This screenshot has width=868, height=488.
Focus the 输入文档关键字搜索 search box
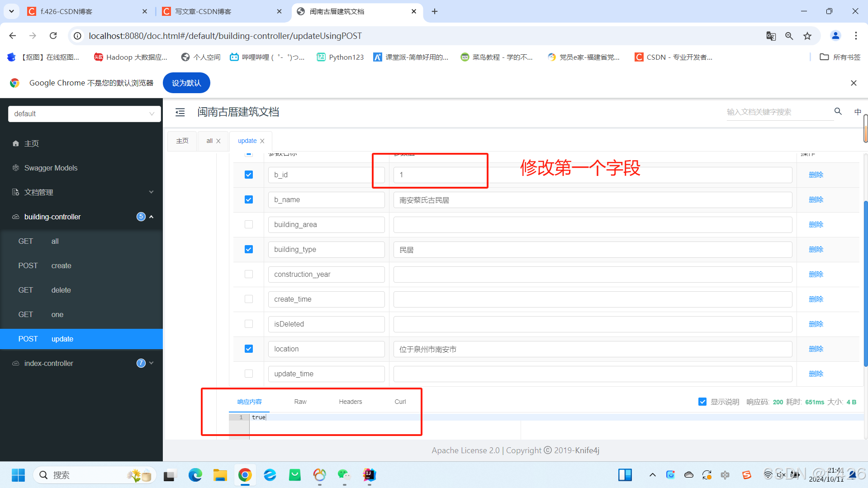pos(780,112)
